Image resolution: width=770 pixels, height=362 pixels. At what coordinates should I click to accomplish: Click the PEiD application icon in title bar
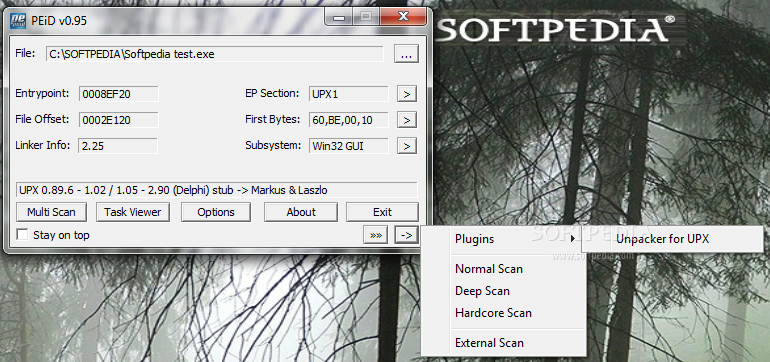click(x=18, y=22)
